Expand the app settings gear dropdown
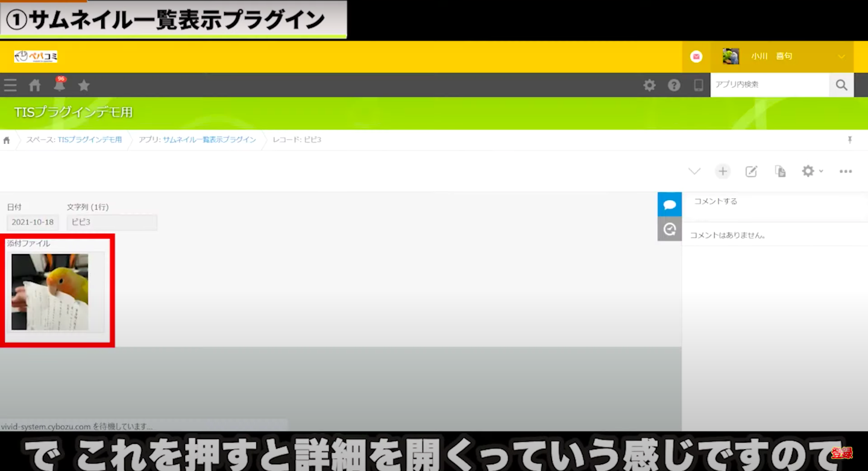This screenshot has height=471, width=868. pyautogui.click(x=812, y=172)
